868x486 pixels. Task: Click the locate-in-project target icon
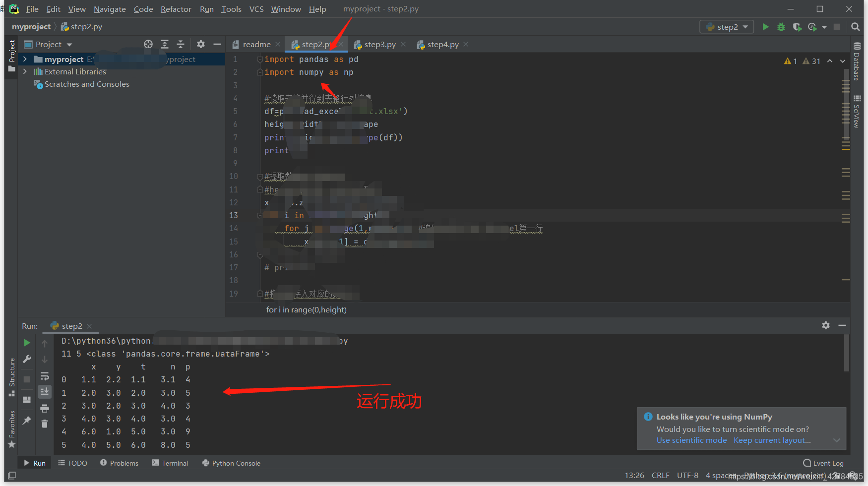148,44
